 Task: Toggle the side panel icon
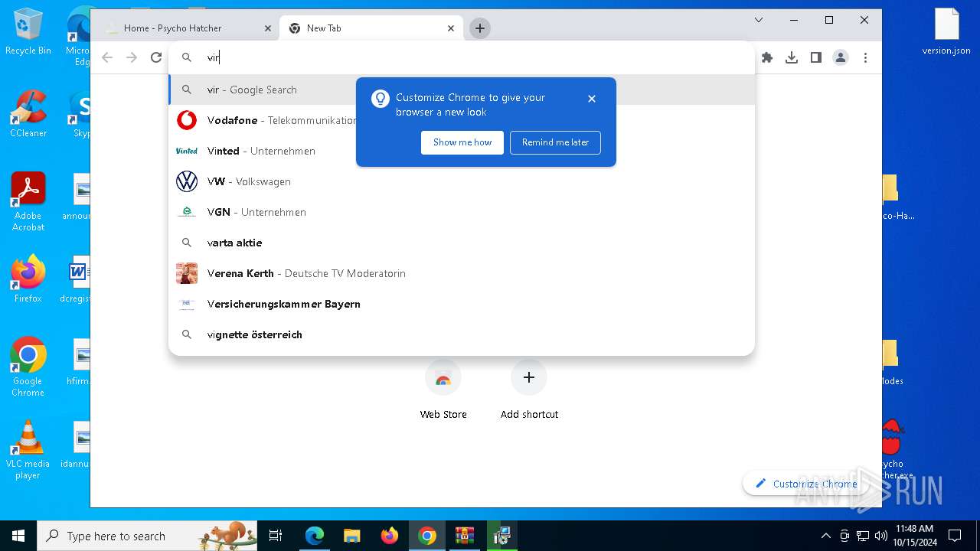click(816, 57)
